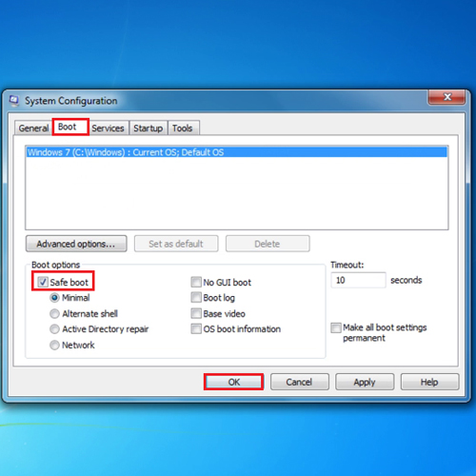Pick the Network safe boot option

pos(54,345)
